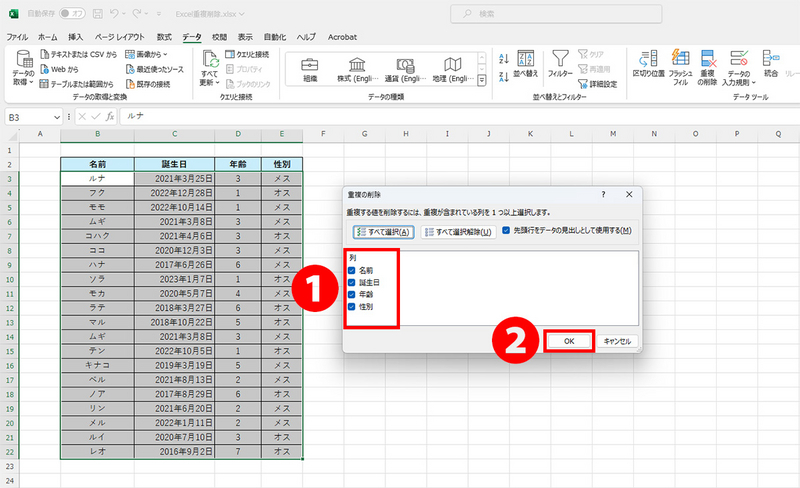Open From Picture (画像から) command

[x=146, y=54]
